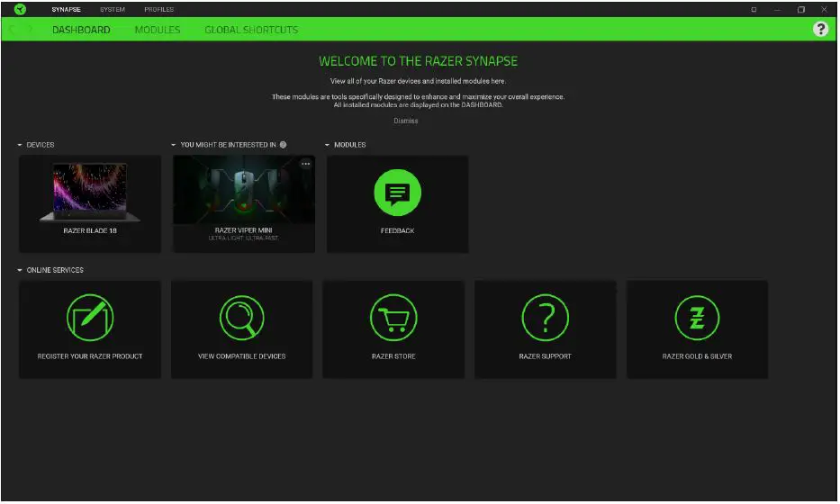This screenshot has height=504, width=840.
Task: Click the three-dot menu on Viper Mini card
Action: pyautogui.click(x=306, y=164)
